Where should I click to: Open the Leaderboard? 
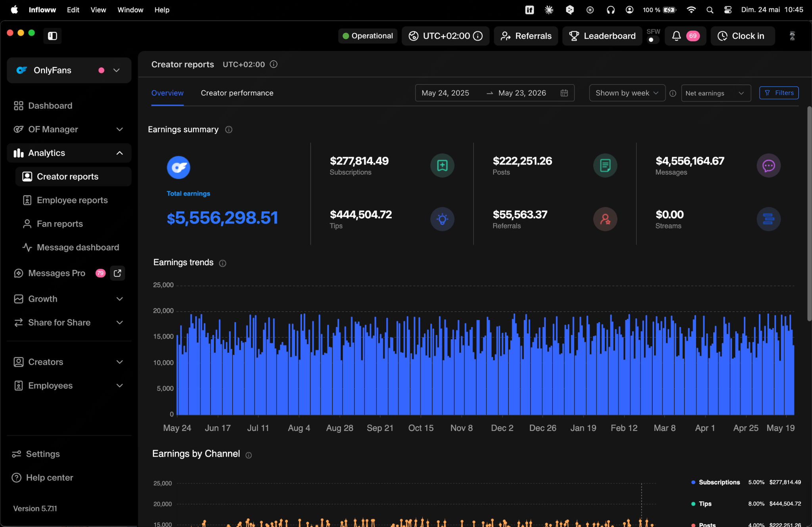pyautogui.click(x=602, y=36)
